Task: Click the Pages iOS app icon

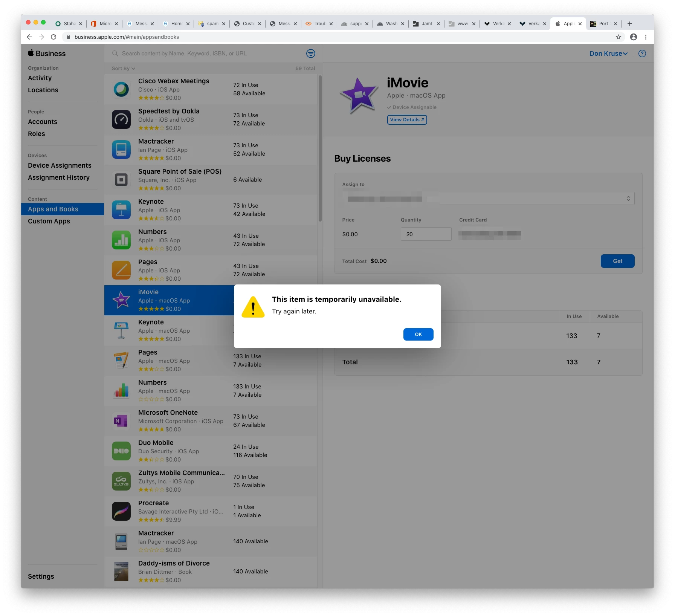Action: coord(121,270)
